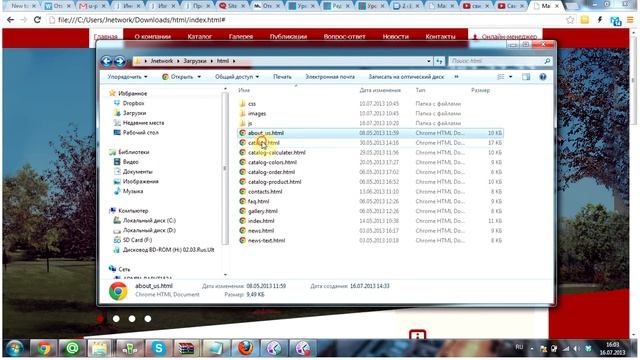Image resolution: width=640 pixels, height=360 pixels.
Task: Select the catalog-product.html file
Action: click(274, 182)
